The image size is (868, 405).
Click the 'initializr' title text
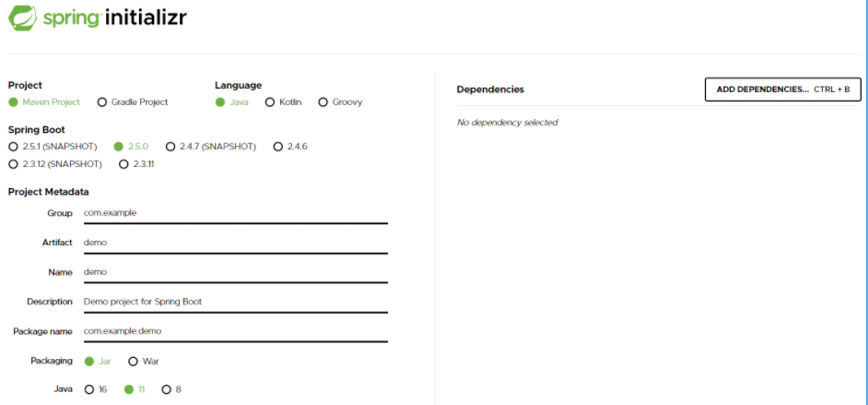[146, 18]
